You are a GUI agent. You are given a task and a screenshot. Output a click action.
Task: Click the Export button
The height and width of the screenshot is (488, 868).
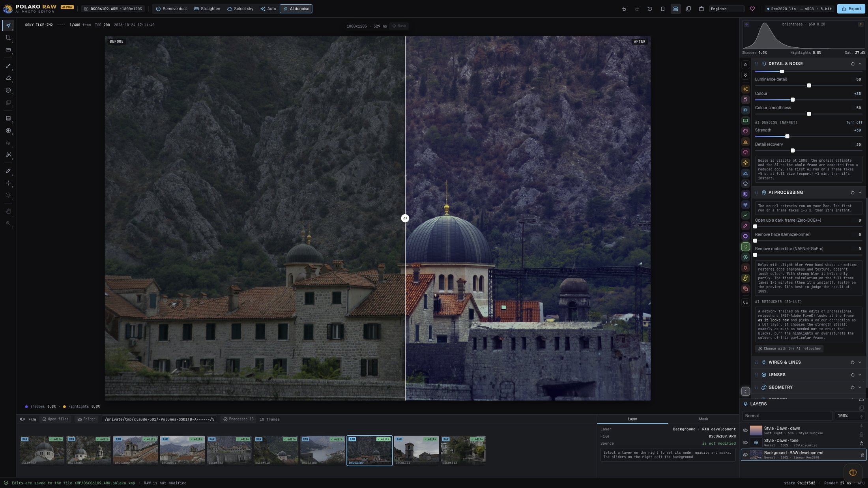coord(851,9)
